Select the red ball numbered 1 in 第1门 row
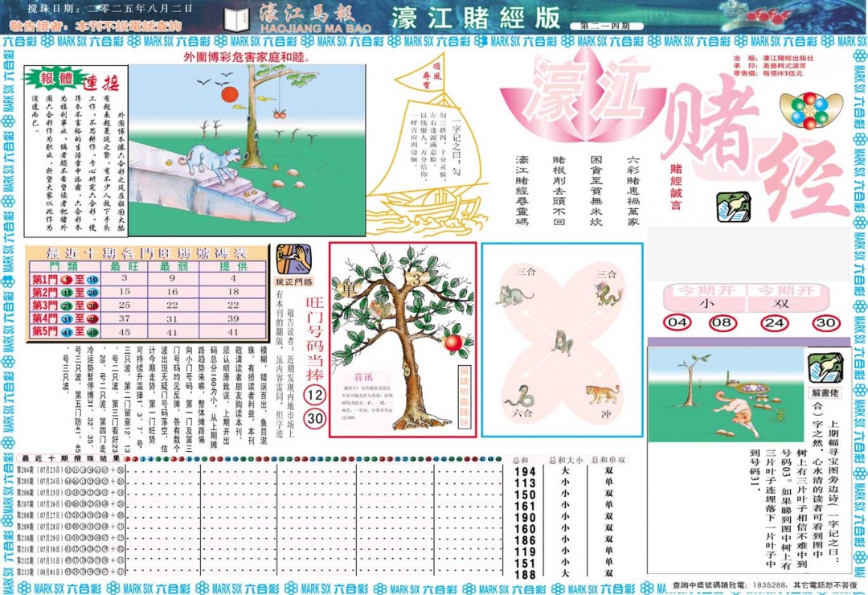The width and height of the screenshot is (868, 595). point(66,280)
